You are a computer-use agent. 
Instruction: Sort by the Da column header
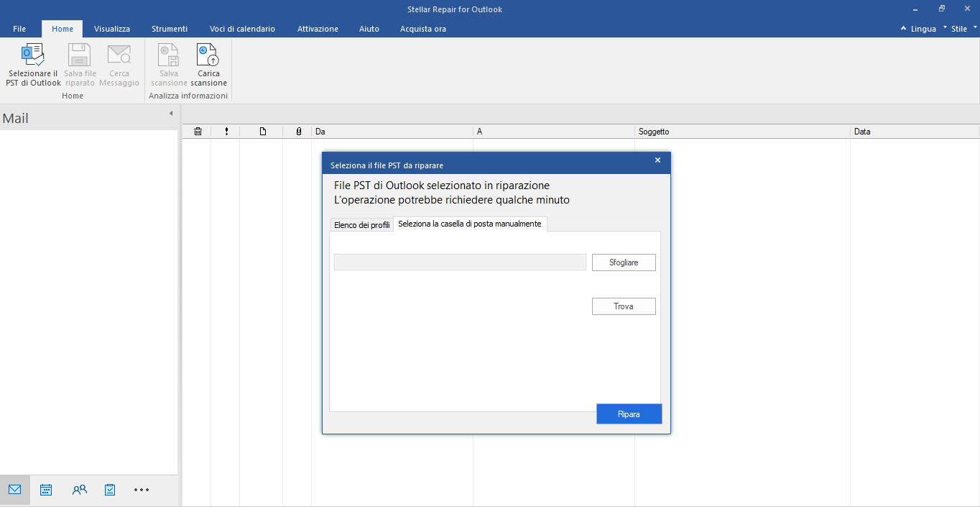click(x=392, y=132)
